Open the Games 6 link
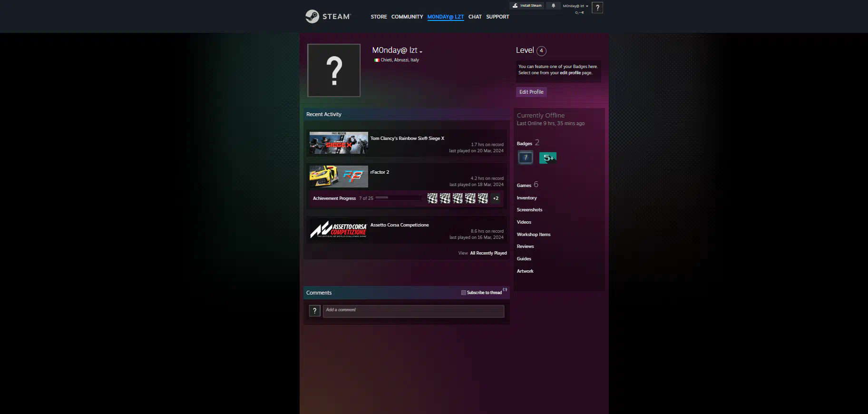 click(527, 185)
